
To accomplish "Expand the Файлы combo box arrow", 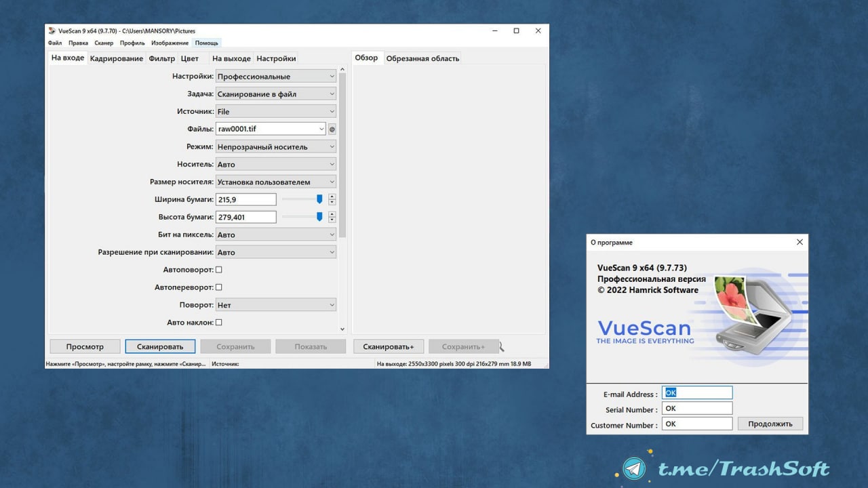I will point(321,129).
